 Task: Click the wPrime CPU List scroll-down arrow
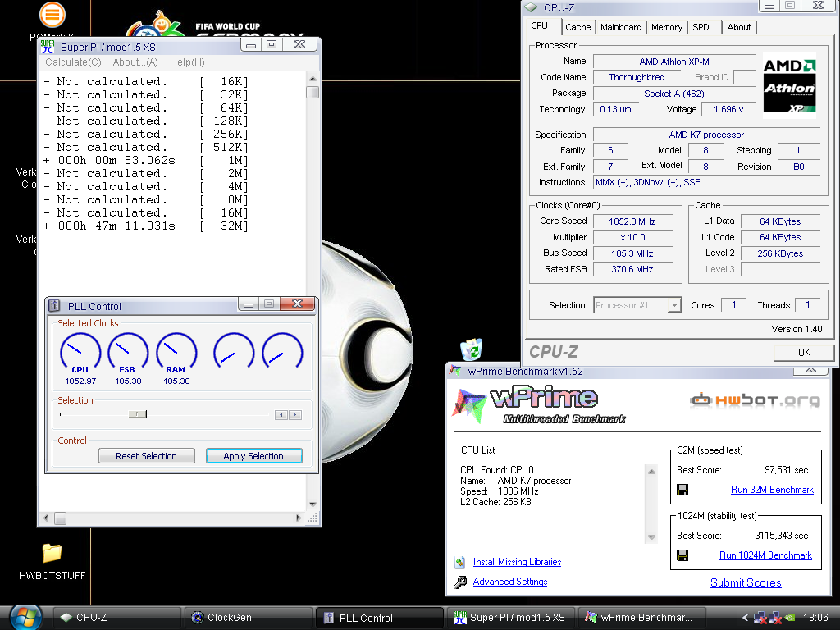point(652,536)
